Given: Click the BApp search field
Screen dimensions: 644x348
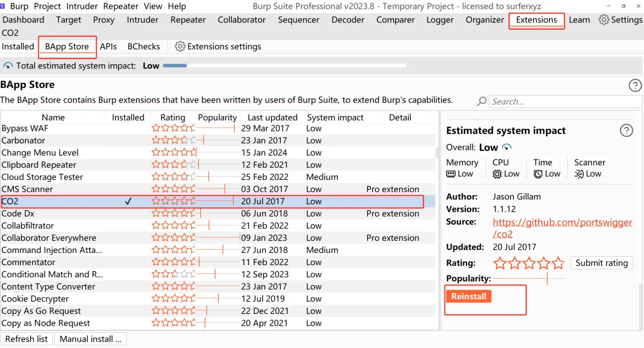Looking at the screenshot, I should [x=566, y=102].
